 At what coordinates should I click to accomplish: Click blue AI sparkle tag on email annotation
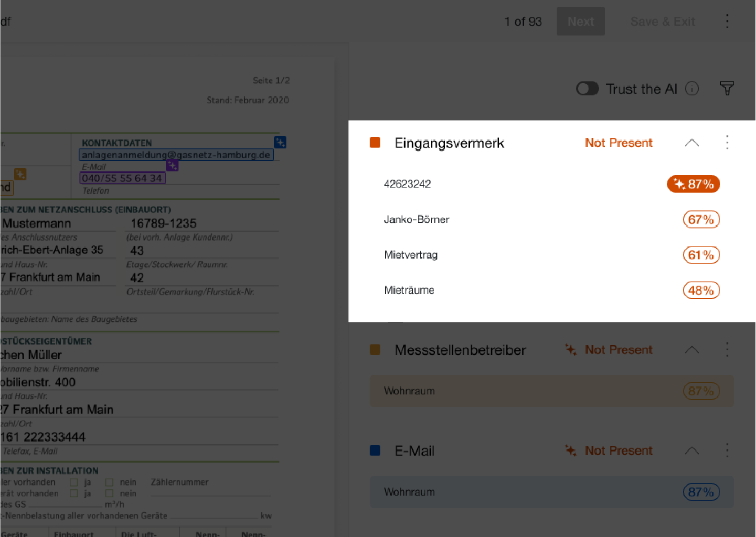click(280, 142)
